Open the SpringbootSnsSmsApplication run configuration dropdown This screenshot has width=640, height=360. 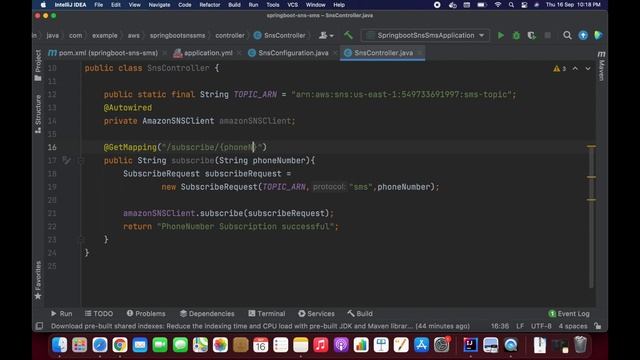coord(426,36)
